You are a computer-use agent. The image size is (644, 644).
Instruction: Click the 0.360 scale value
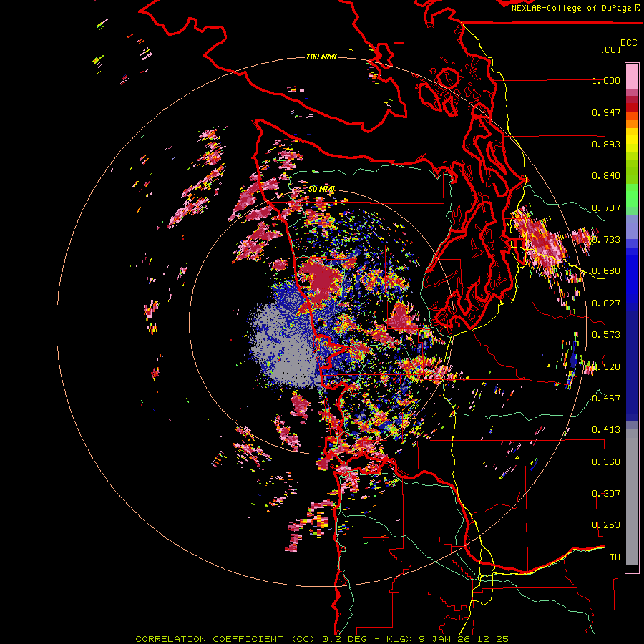pos(606,462)
